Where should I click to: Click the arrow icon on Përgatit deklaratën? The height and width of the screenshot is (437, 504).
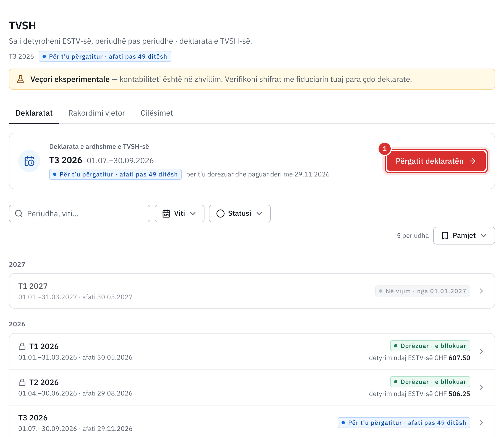[x=473, y=161]
